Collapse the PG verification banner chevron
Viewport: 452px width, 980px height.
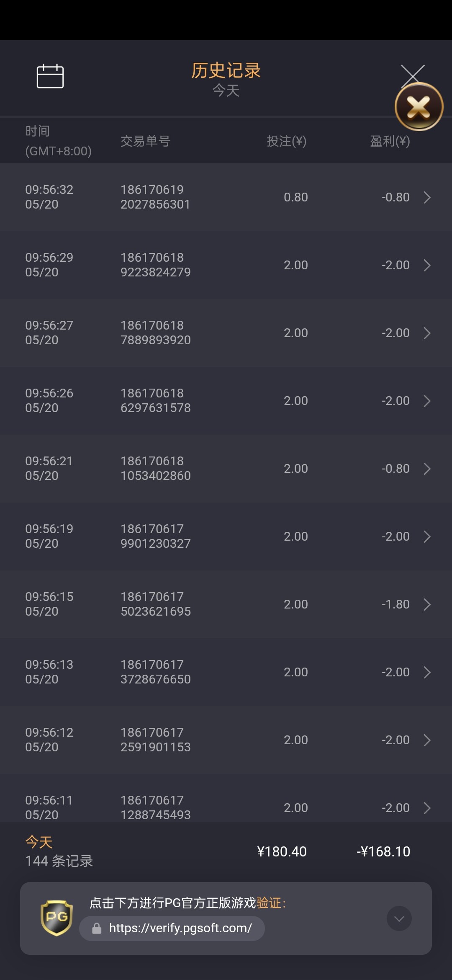tap(399, 918)
